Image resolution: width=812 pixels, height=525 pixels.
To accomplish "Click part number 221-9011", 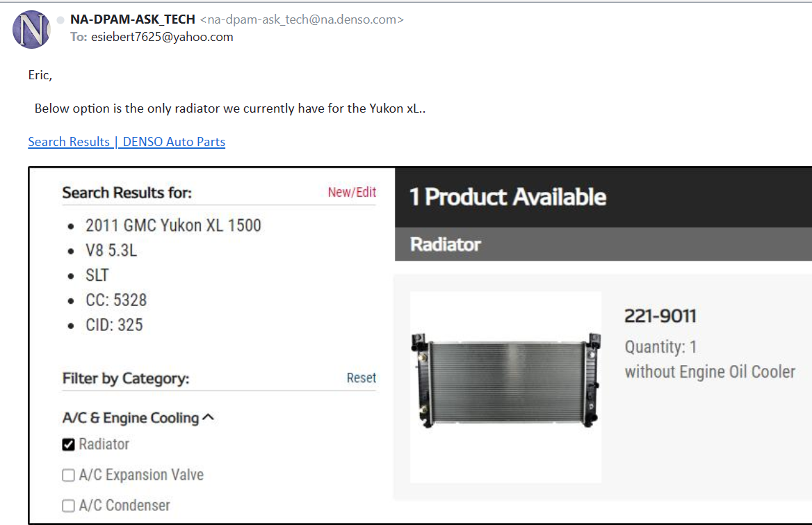I will (660, 316).
